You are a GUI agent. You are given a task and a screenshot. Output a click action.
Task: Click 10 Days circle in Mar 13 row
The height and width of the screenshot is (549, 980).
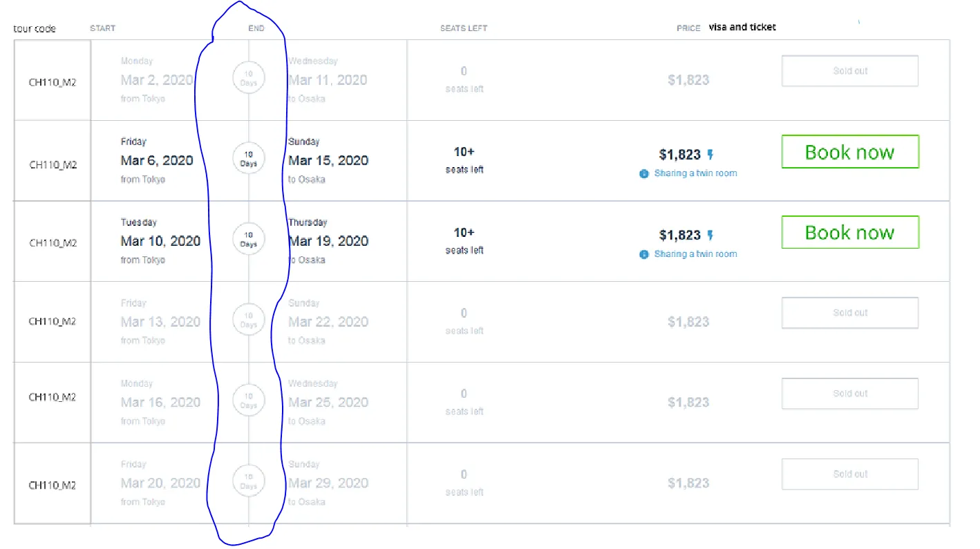pos(249,320)
